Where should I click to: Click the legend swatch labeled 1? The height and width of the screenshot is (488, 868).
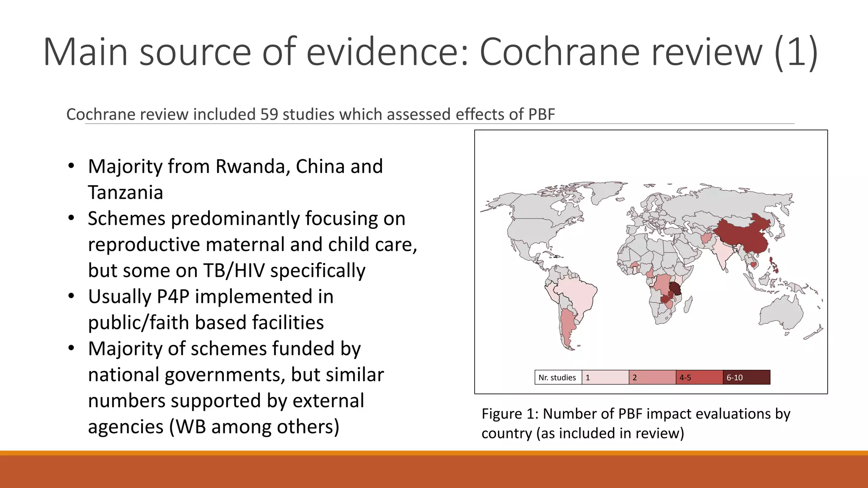point(605,377)
